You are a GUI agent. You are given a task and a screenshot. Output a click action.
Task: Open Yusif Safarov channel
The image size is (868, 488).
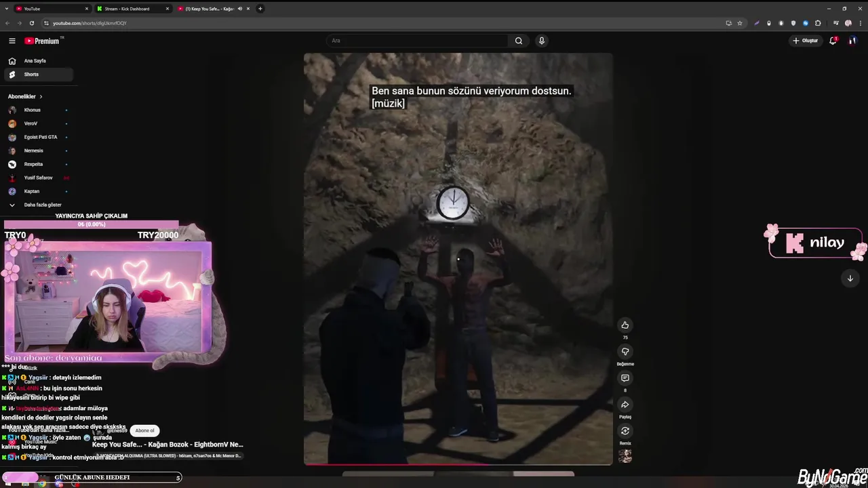(38, 178)
